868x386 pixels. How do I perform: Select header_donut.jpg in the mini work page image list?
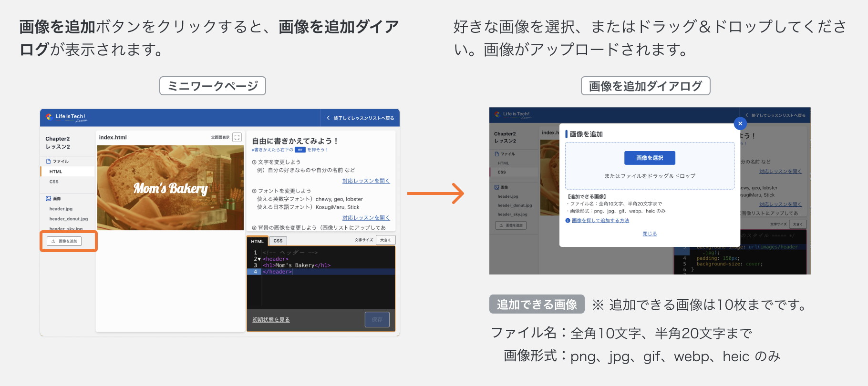[x=69, y=219]
